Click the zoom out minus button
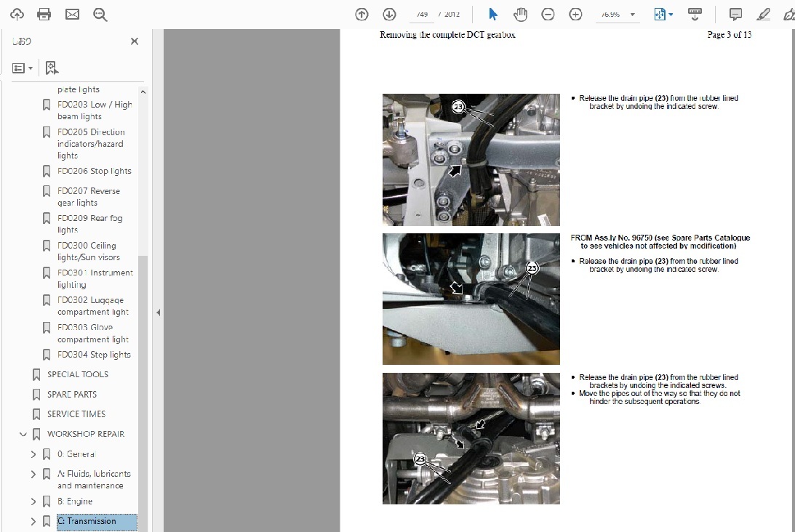The height and width of the screenshot is (532, 795). point(548,15)
